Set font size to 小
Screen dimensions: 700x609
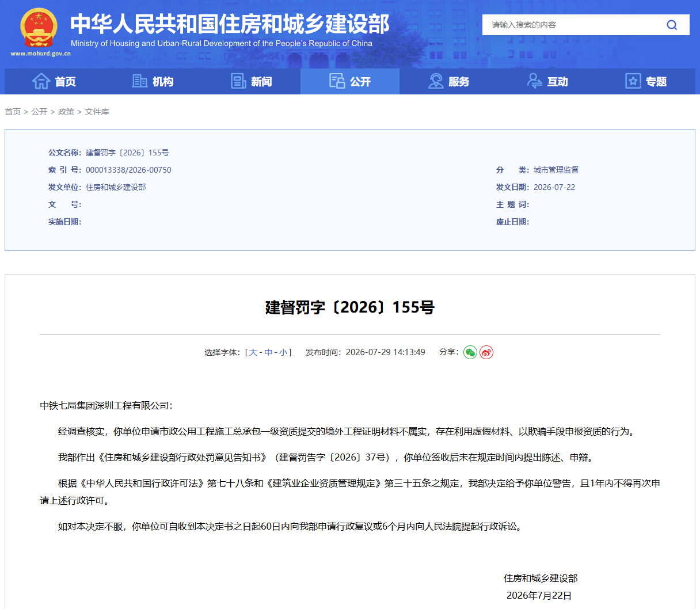283,352
